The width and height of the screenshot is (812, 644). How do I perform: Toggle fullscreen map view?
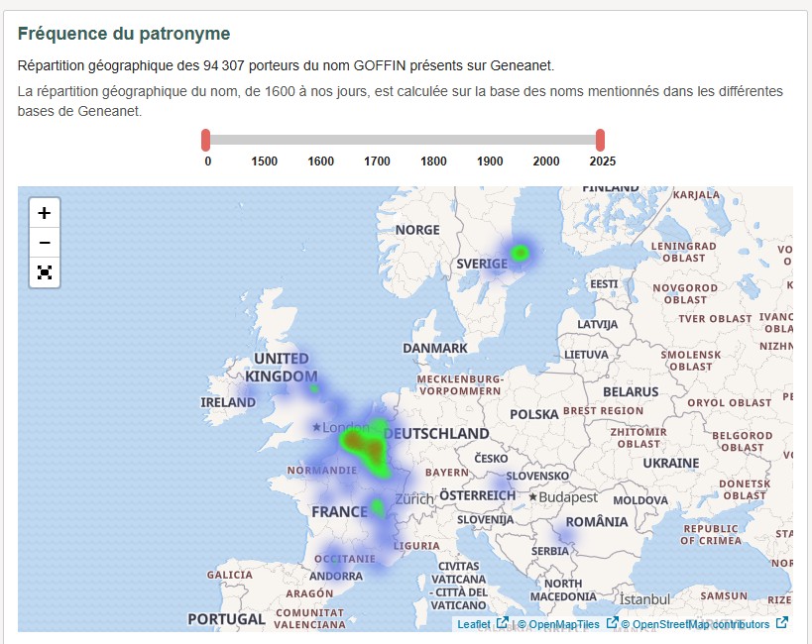tap(44, 271)
